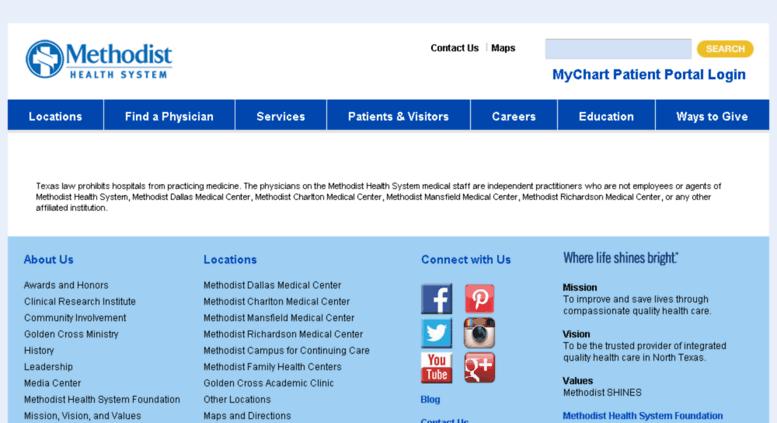777x423 pixels.
Task: Open the Maps and Directions link
Action: point(247,416)
